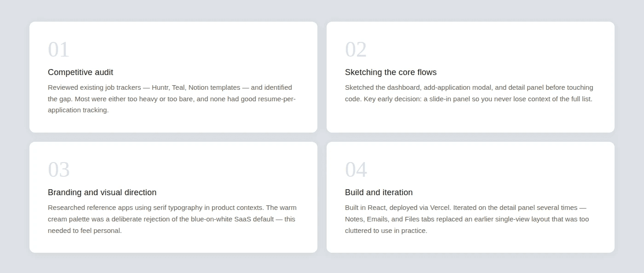Select the Sketching the core flows heading

point(391,72)
